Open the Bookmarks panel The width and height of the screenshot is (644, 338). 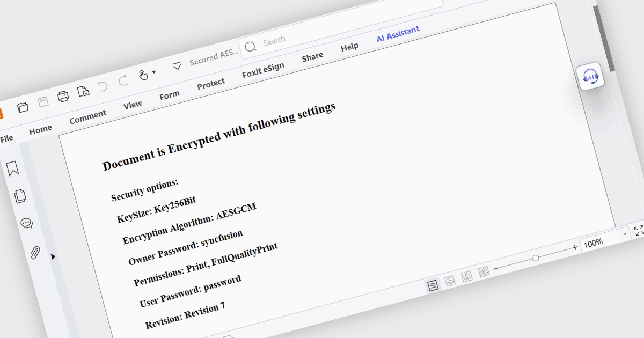click(13, 168)
